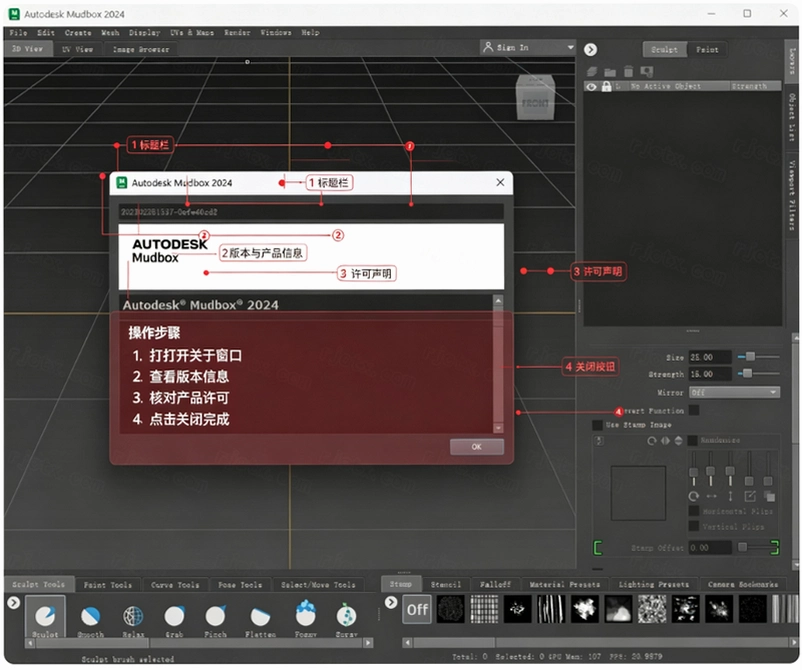Screen dimensions: 802x670
Task: Open the UVs & Maps menu
Action: click(x=192, y=33)
